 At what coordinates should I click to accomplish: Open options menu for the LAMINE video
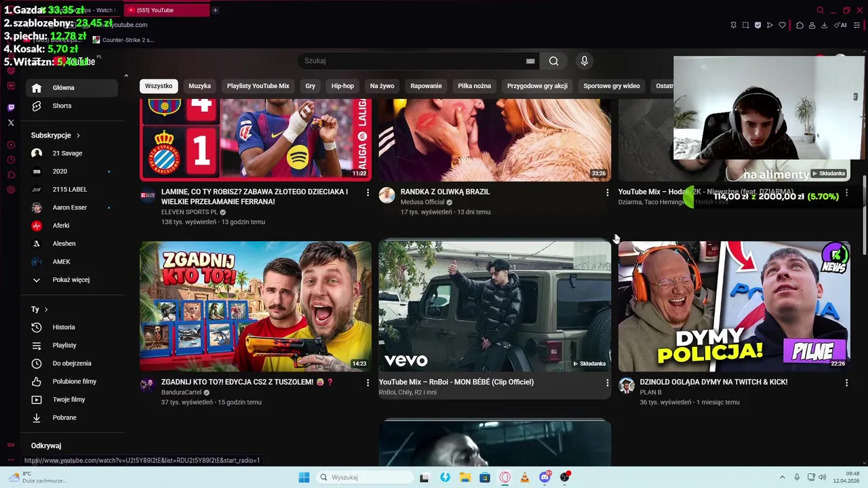tap(368, 192)
